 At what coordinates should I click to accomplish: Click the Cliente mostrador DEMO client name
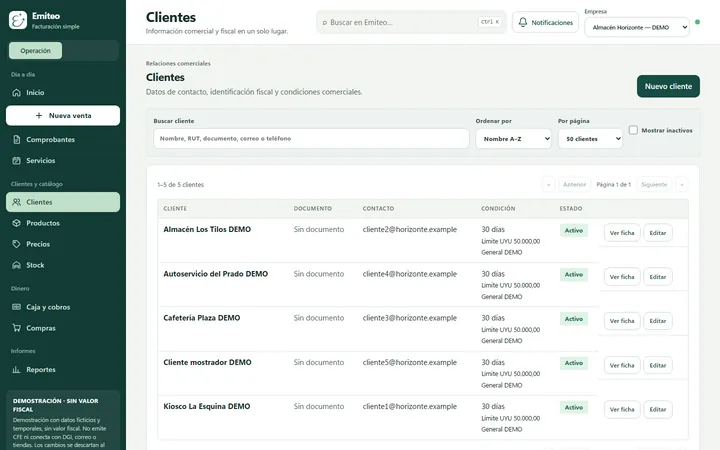(x=208, y=362)
